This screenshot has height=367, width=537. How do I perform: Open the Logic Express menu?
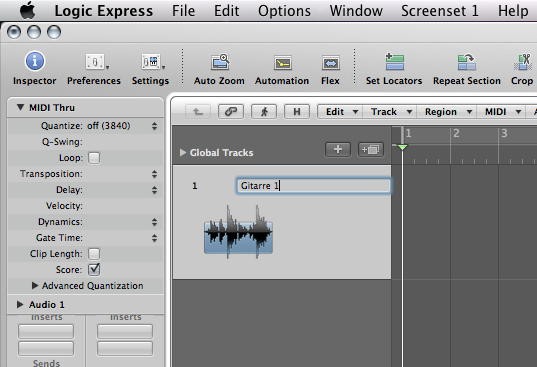[103, 11]
